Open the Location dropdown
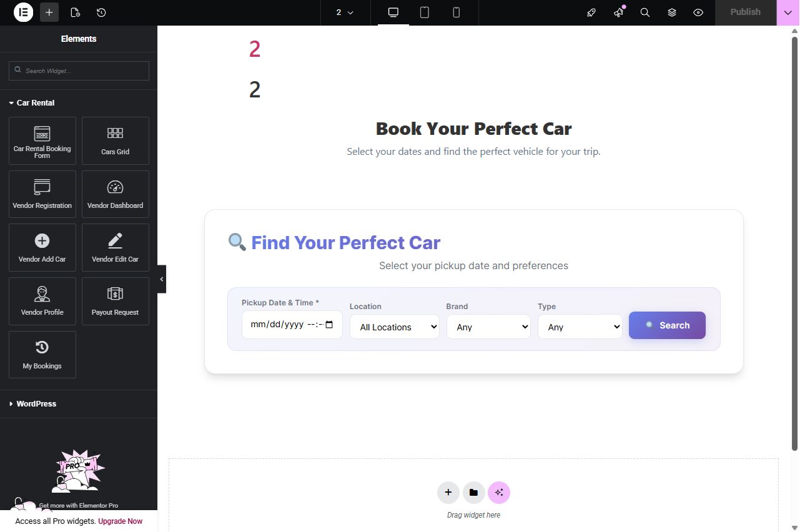This screenshot has height=532, width=800. click(x=394, y=327)
